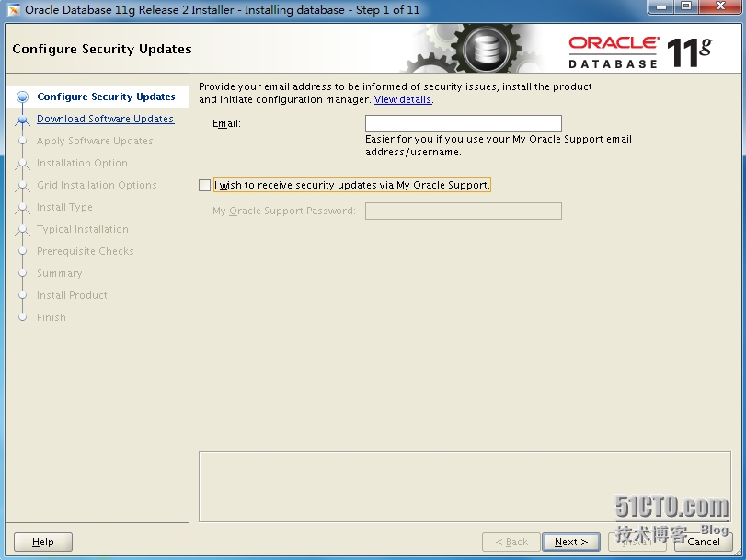
Task: Click the Summary step node icon
Action: coord(22,273)
